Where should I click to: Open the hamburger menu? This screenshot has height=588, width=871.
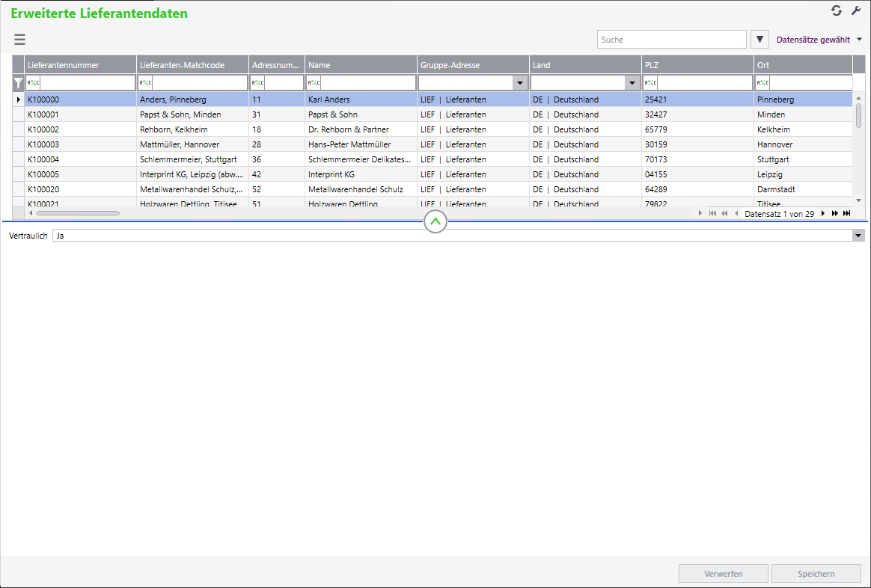(x=19, y=40)
